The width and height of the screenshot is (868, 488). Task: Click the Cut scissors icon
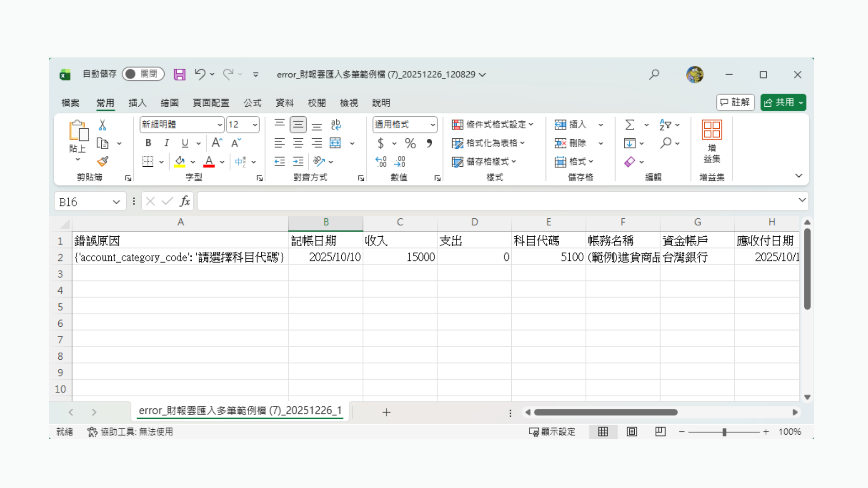click(x=103, y=125)
